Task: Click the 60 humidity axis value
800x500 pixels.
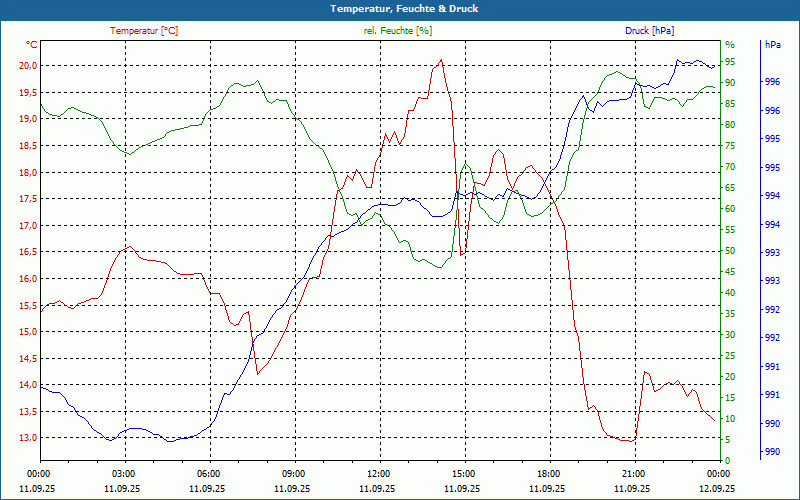Action: pos(730,209)
